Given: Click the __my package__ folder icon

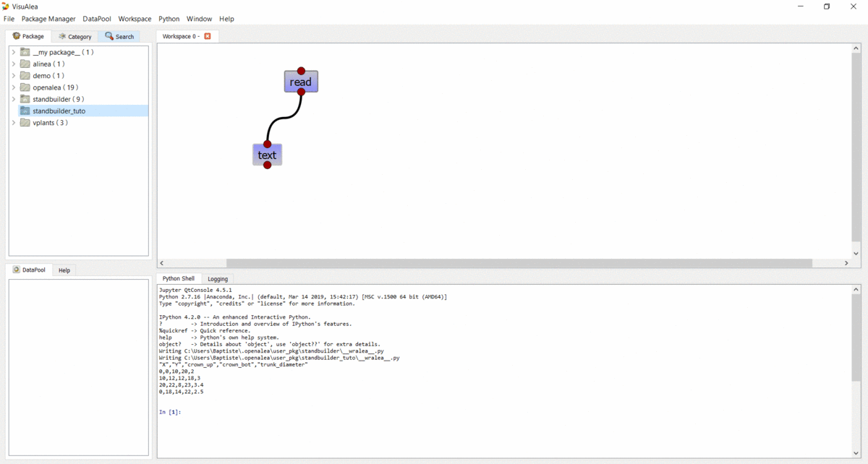Looking at the screenshot, I should click(25, 52).
